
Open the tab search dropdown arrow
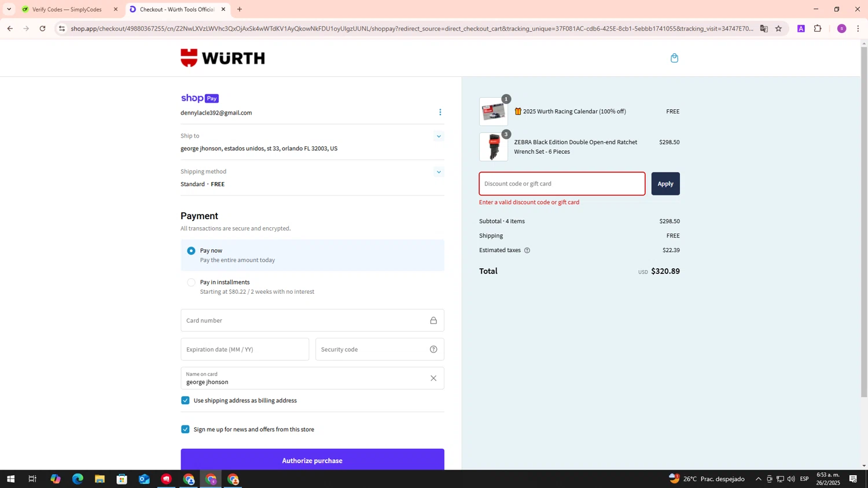pos(9,9)
